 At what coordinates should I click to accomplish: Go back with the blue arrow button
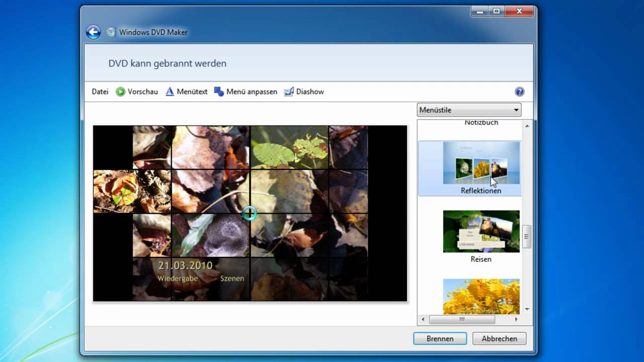(x=93, y=32)
